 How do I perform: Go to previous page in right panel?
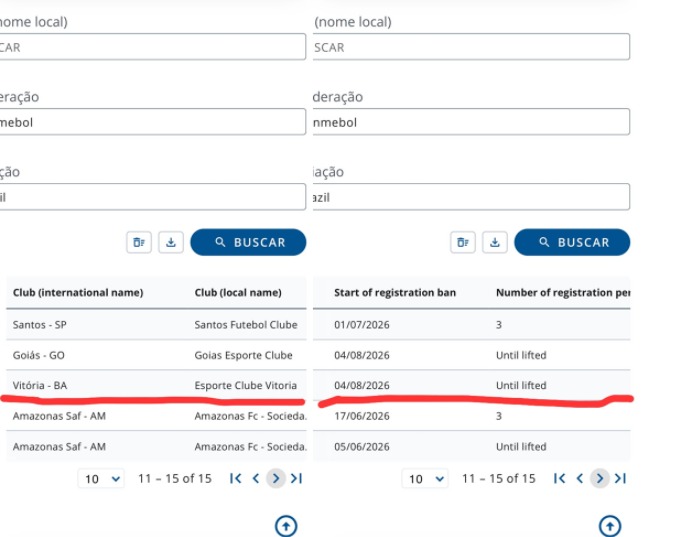580,478
